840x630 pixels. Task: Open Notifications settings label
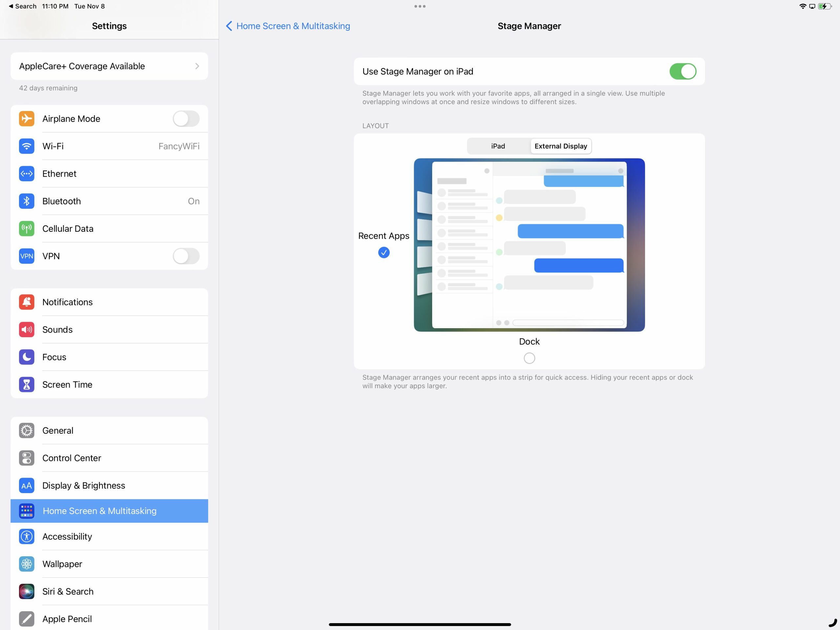click(68, 302)
